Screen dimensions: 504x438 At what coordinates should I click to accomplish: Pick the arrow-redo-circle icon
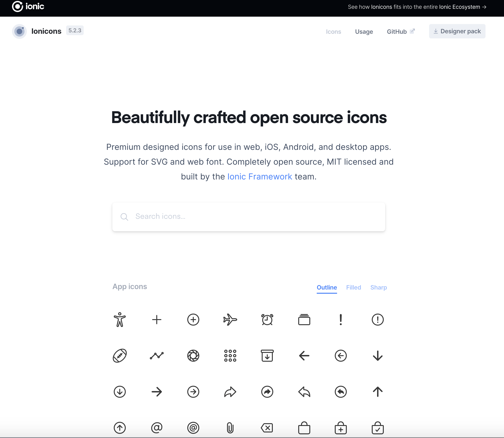point(267,392)
